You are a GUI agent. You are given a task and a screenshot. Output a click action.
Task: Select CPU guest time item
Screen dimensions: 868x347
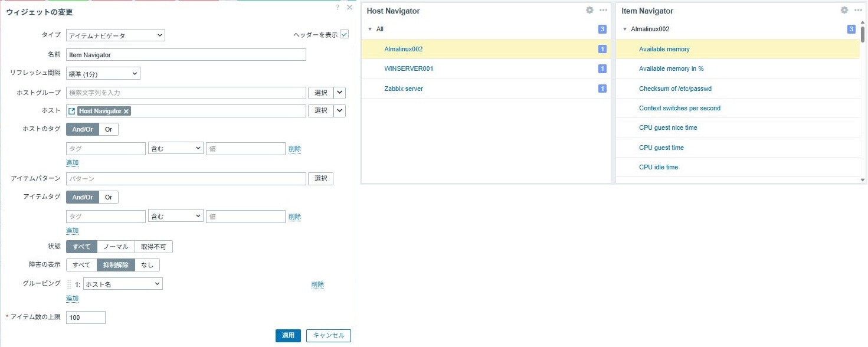(x=661, y=148)
